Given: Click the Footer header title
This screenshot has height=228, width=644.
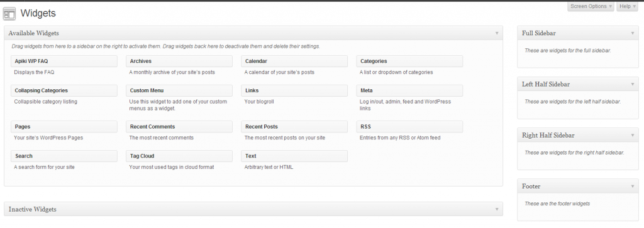Looking at the screenshot, I should [531, 187].
